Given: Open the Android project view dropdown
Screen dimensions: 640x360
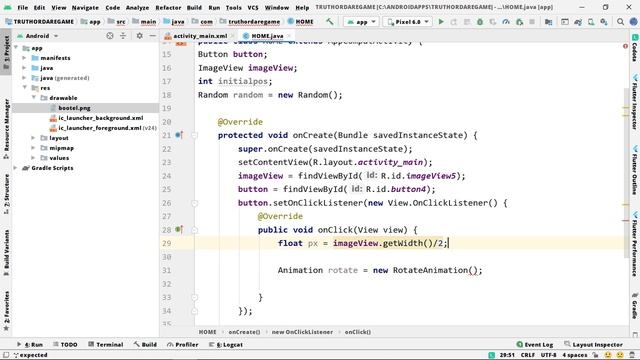Looking at the screenshot, I should [38, 36].
